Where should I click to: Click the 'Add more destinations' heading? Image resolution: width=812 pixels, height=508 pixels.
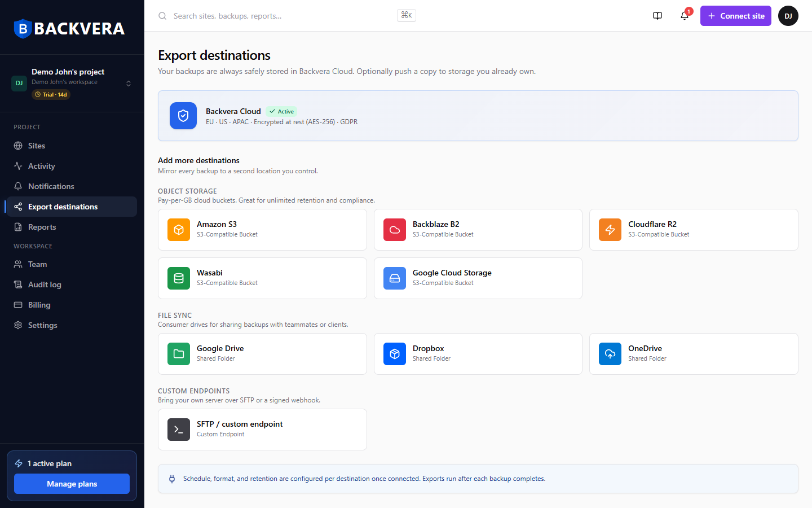(x=198, y=160)
